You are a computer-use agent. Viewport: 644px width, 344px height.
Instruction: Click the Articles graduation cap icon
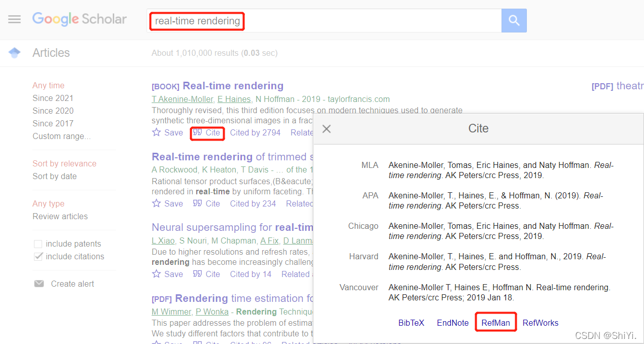[x=15, y=53]
